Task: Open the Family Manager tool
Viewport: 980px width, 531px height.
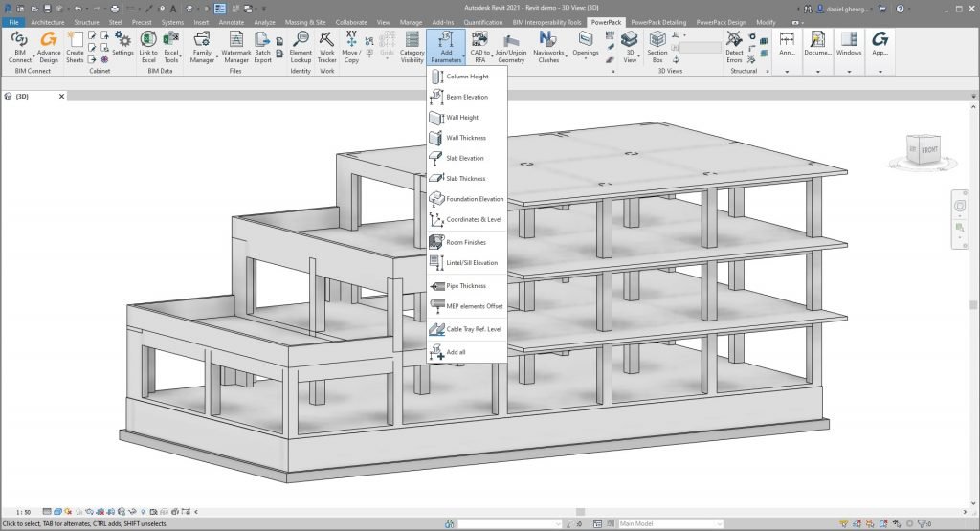Action: 202,48
